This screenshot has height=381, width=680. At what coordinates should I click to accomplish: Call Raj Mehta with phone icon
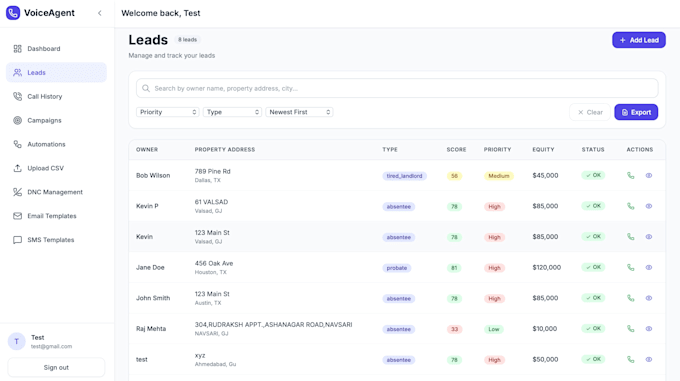(x=631, y=329)
